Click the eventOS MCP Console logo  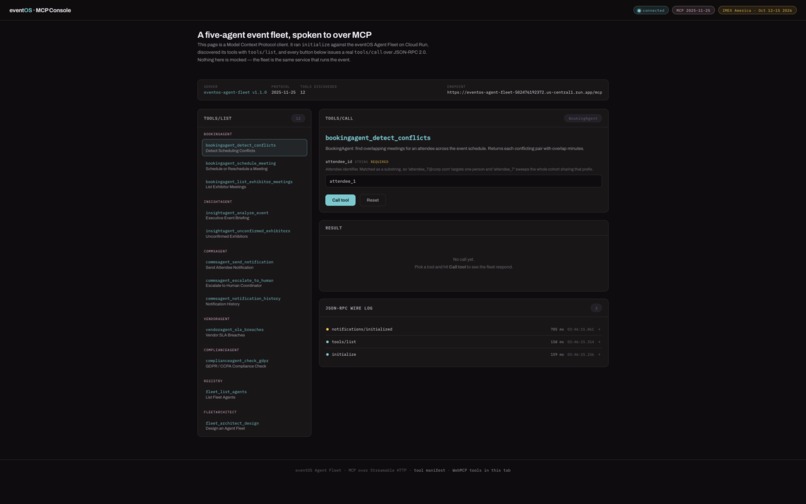tap(40, 10)
